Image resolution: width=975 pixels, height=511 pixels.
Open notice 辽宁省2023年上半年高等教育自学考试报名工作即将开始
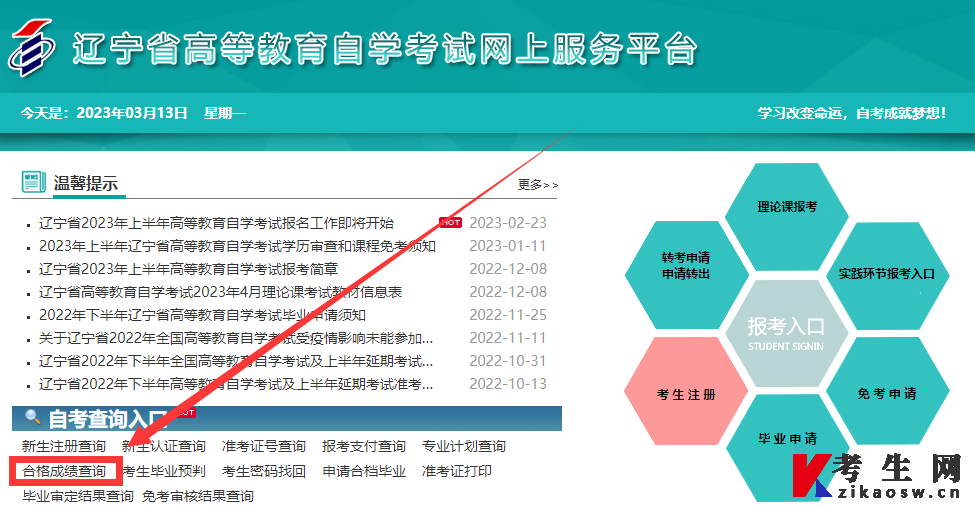[216, 223]
